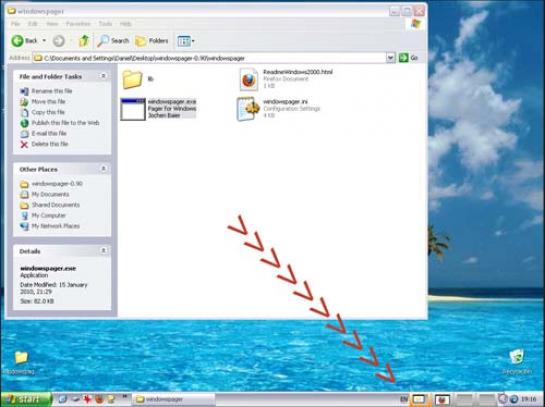
Task: Click the Rename this file link
Action: click(52, 91)
